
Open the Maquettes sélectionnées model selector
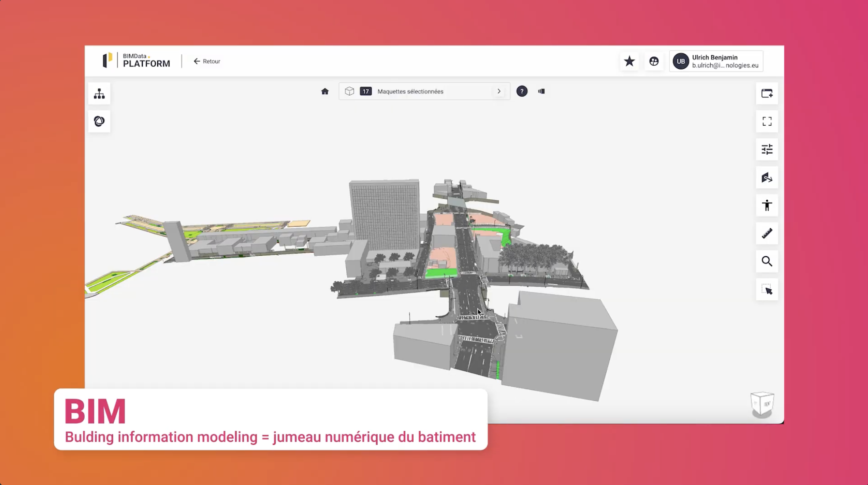424,91
